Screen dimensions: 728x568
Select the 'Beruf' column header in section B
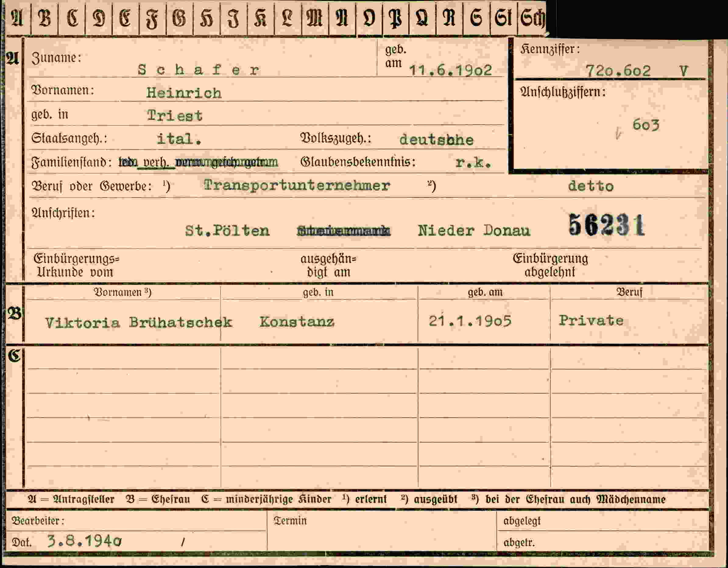pos(629,292)
